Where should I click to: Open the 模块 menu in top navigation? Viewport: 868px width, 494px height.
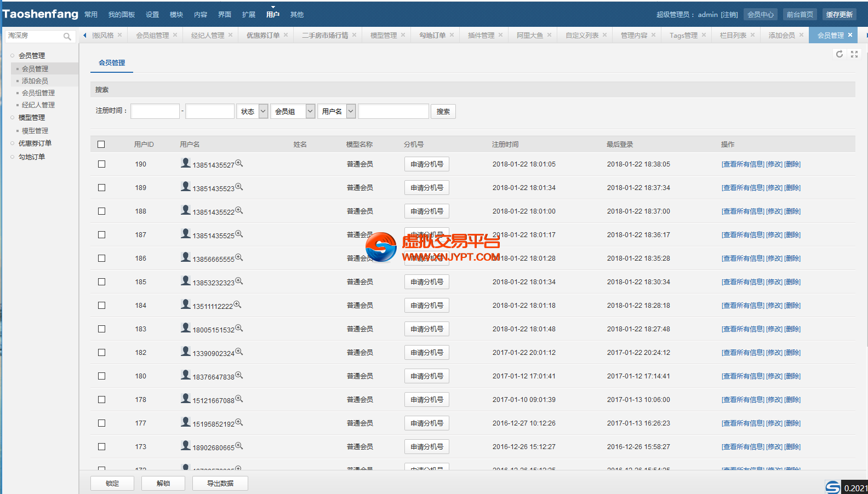tap(176, 15)
